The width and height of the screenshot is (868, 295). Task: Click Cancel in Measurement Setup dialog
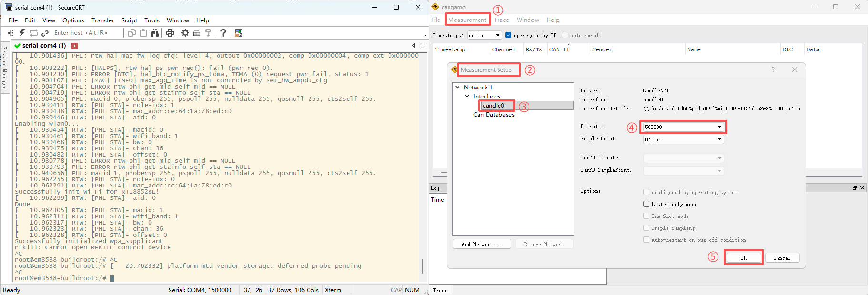781,258
